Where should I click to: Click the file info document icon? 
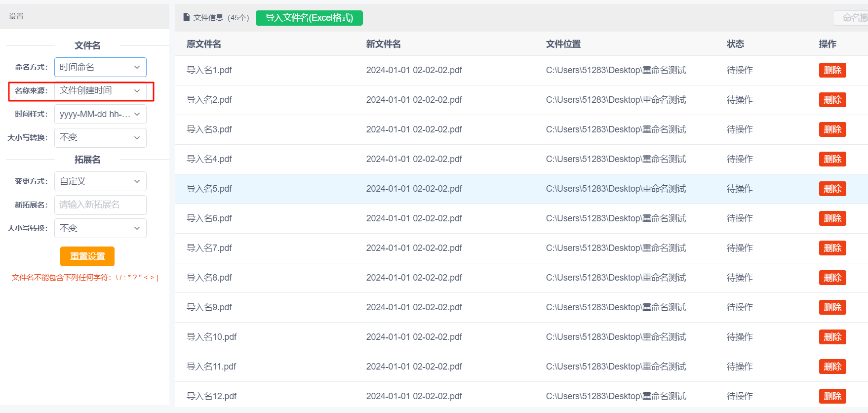[x=186, y=17]
